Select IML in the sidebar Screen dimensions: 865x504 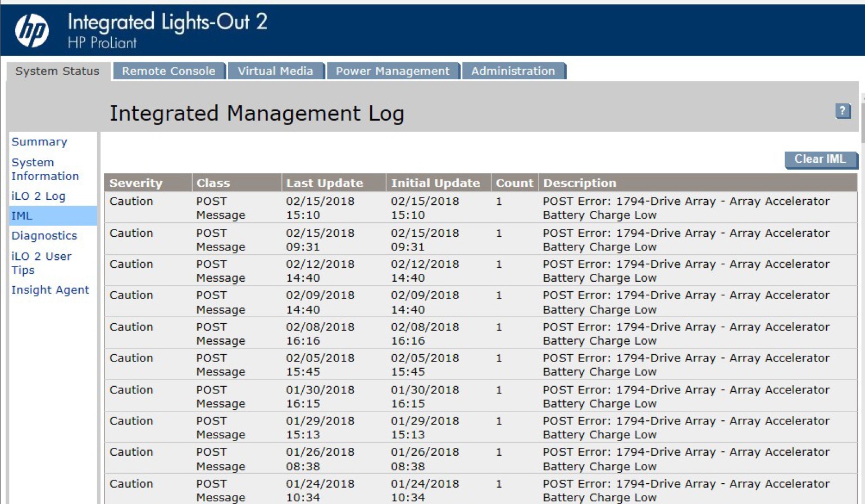click(x=53, y=216)
